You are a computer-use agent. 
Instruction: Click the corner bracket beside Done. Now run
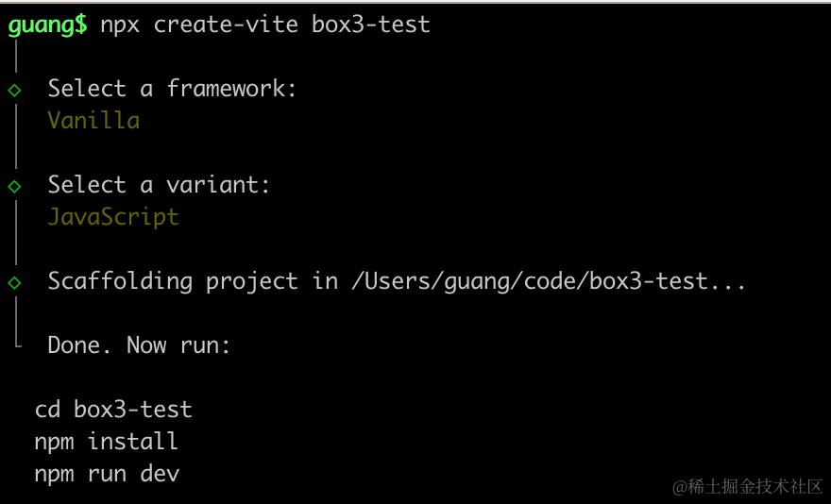(18, 344)
